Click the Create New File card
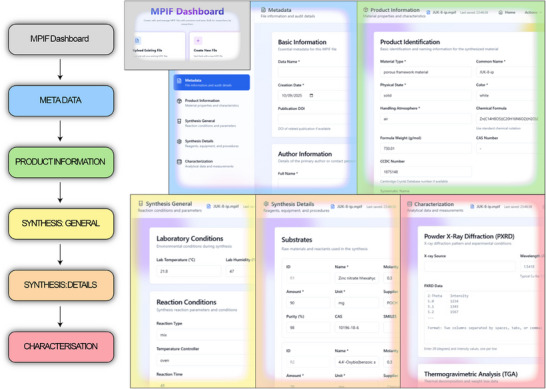The width and height of the screenshot is (546, 389). (x=215, y=46)
